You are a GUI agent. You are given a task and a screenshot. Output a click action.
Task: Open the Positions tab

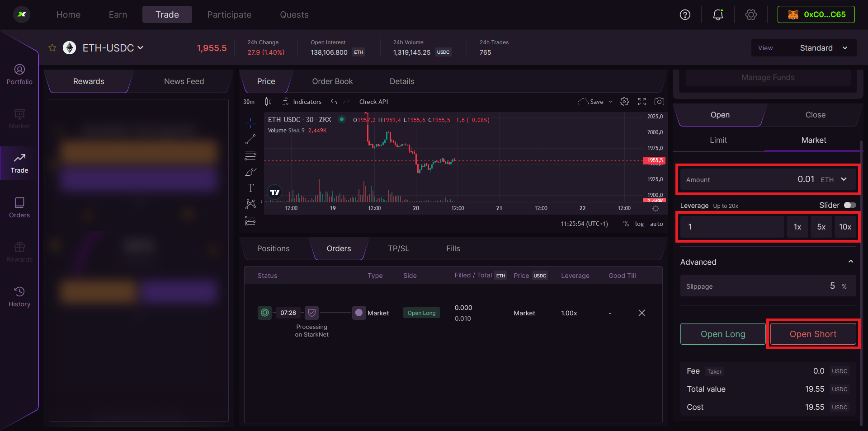pyautogui.click(x=273, y=248)
